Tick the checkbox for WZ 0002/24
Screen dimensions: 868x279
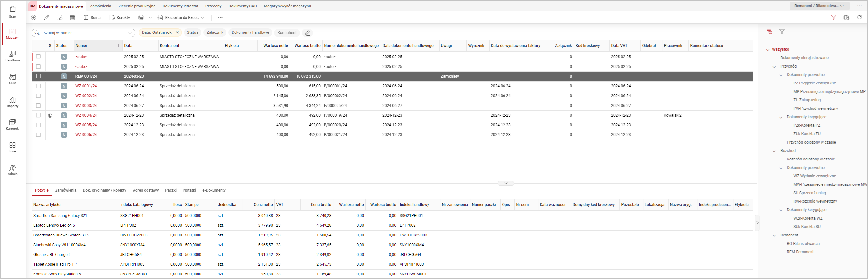(x=38, y=96)
